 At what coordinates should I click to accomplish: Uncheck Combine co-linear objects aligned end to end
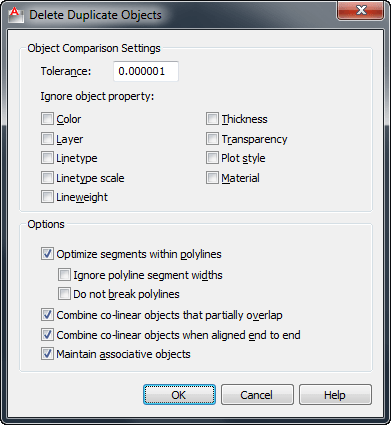[x=47, y=335]
